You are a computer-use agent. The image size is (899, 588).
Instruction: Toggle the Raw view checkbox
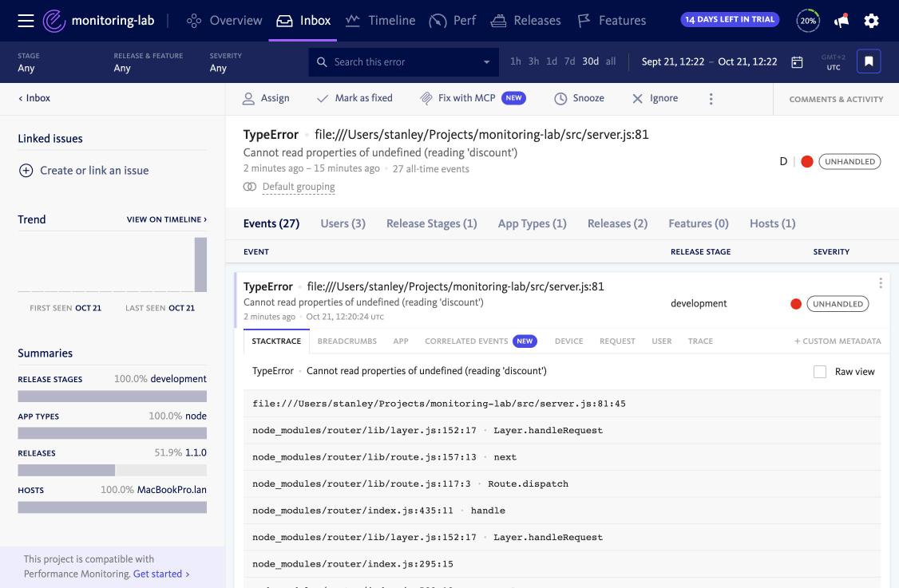[x=820, y=371]
